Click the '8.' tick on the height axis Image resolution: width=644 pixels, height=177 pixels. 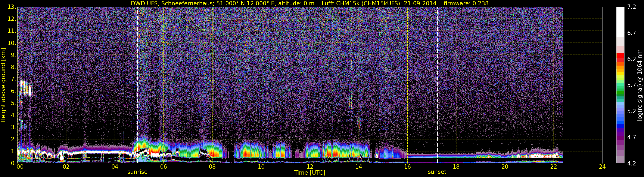13,67
